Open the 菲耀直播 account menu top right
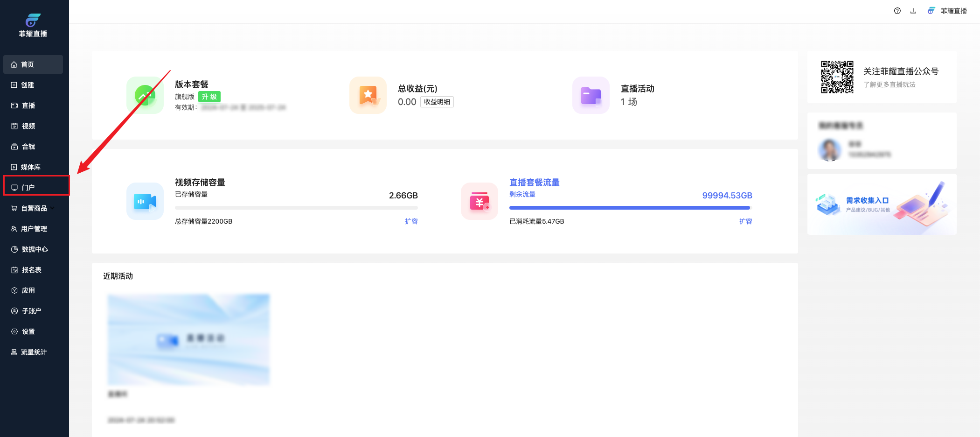The image size is (980, 437). [x=947, y=11]
